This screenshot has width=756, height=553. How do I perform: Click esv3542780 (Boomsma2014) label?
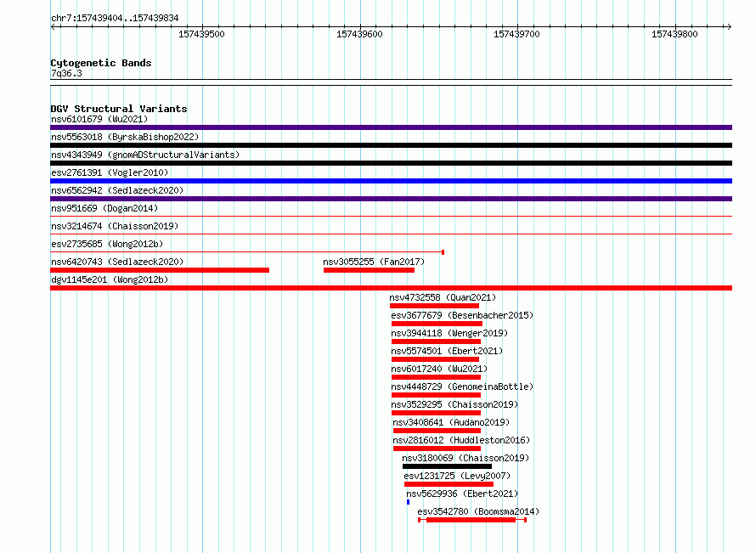tap(478, 511)
